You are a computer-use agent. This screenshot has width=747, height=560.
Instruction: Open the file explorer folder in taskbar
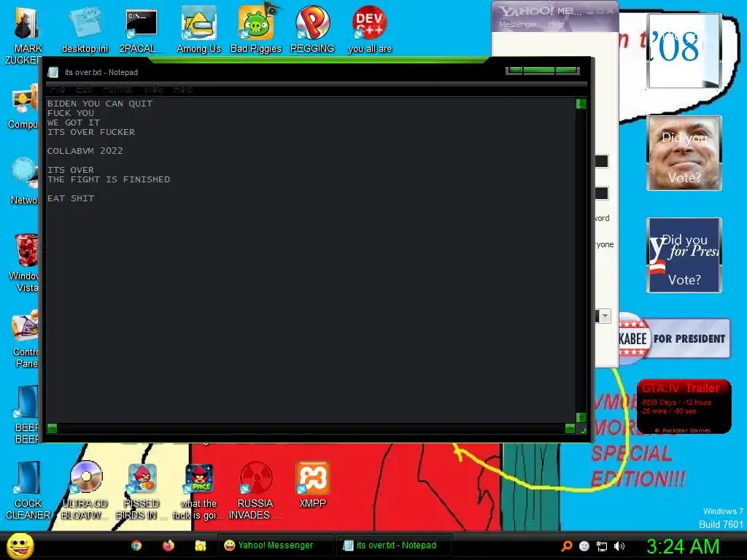click(x=201, y=545)
